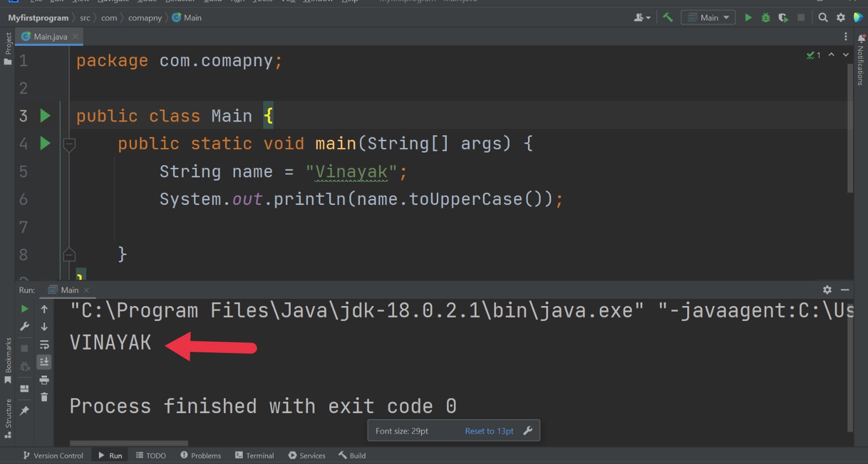Open Run panel options gear
Screen dimensions: 868x464
coord(827,290)
